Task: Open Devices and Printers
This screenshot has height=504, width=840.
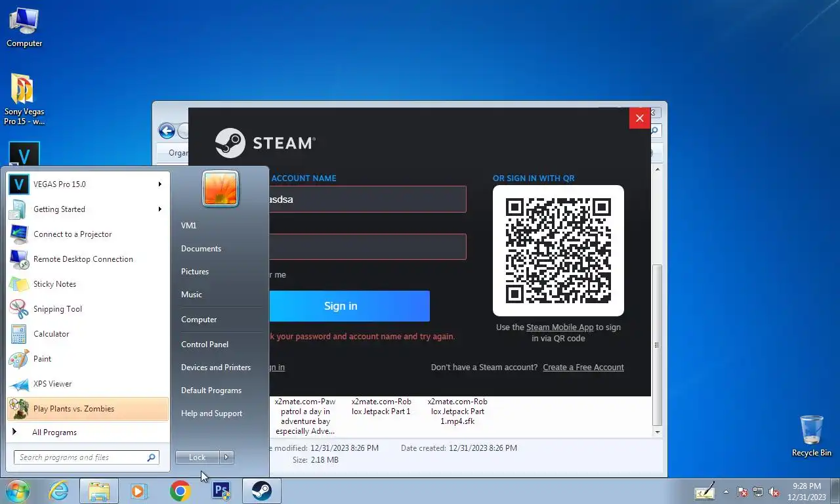Action: click(216, 367)
